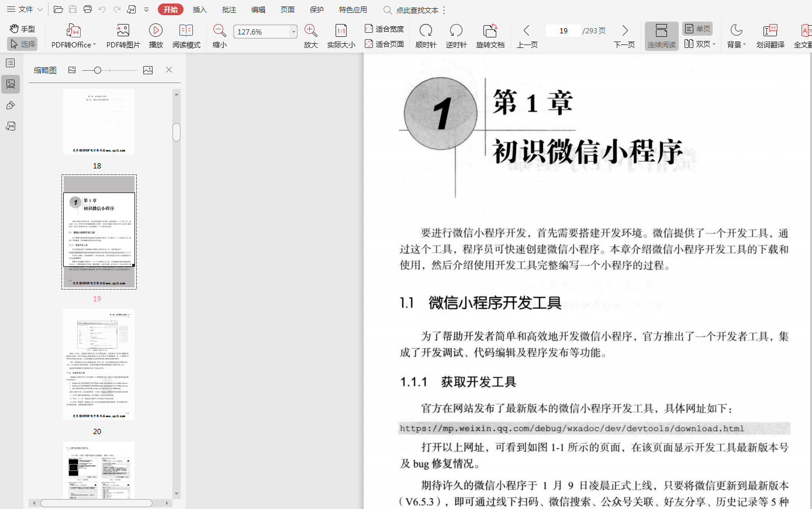Screen dimensions: 812x509
Task: Adjust the thumbnail size slider
Action: tap(98, 70)
